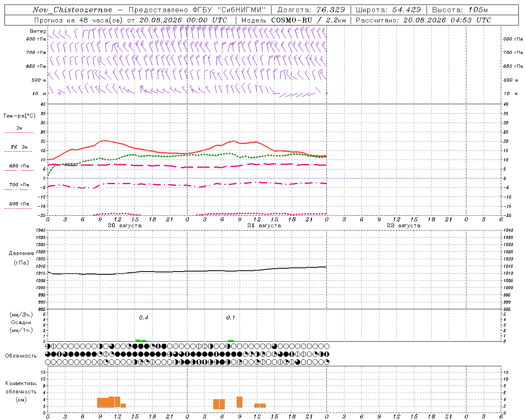Click the green precipitation bar under 0.1
This screenshot has width=525, height=420.
click(x=231, y=340)
